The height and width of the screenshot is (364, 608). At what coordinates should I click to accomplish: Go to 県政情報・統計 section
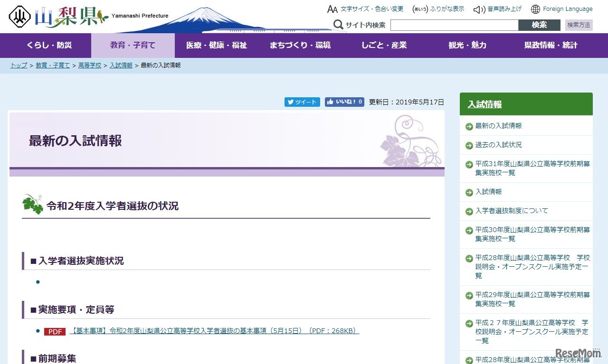click(x=551, y=46)
